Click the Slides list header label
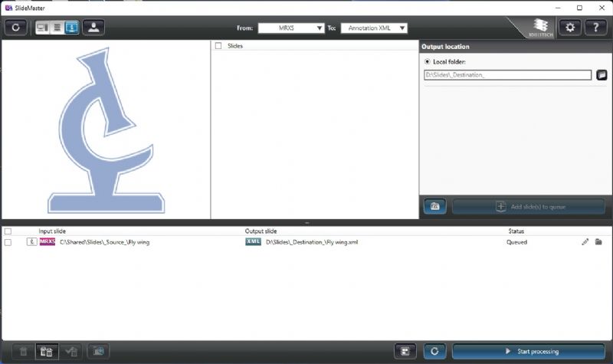This screenshot has height=364, width=613. pos(235,46)
